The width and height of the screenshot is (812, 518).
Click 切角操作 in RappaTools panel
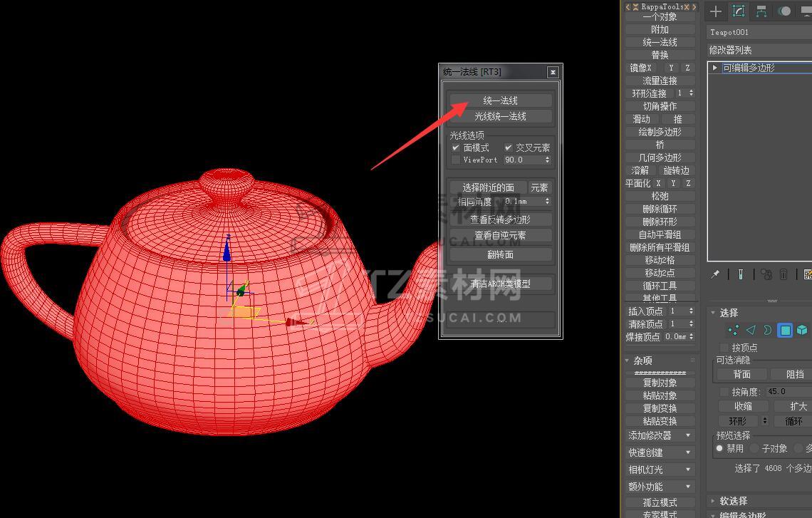[660, 106]
